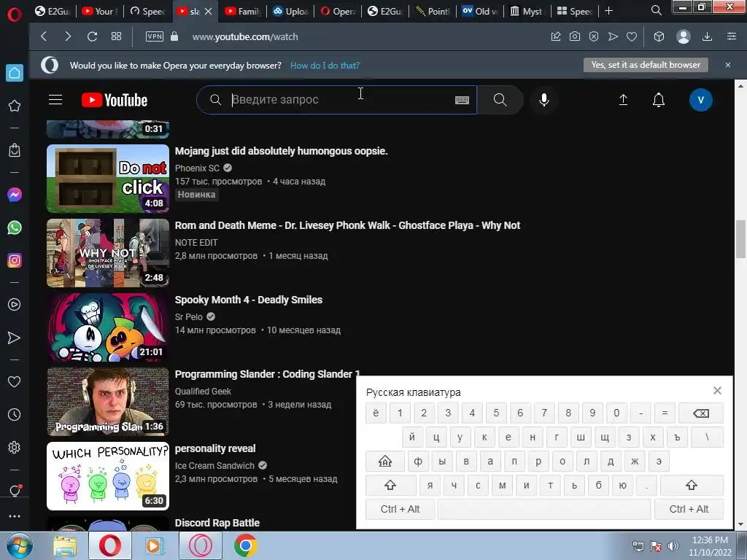The height and width of the screenshot is (560, 747).
Task: Open the account avatar menu labeled V
Action: coord(700,100)
